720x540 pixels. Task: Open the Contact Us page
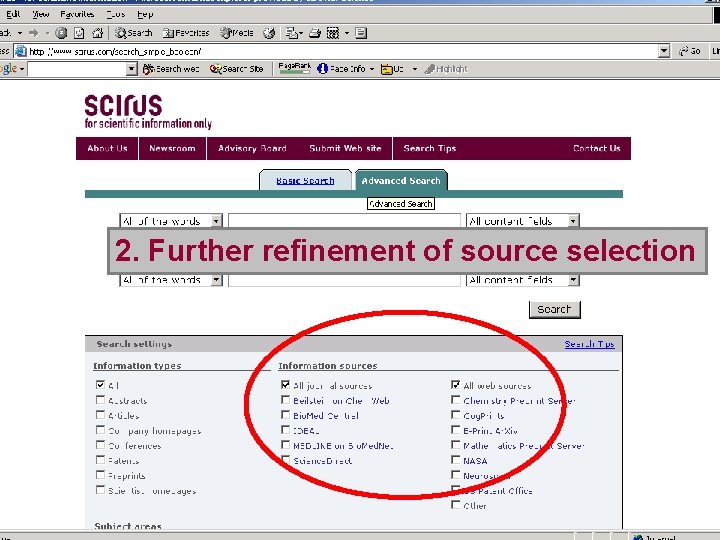(596, 148)
